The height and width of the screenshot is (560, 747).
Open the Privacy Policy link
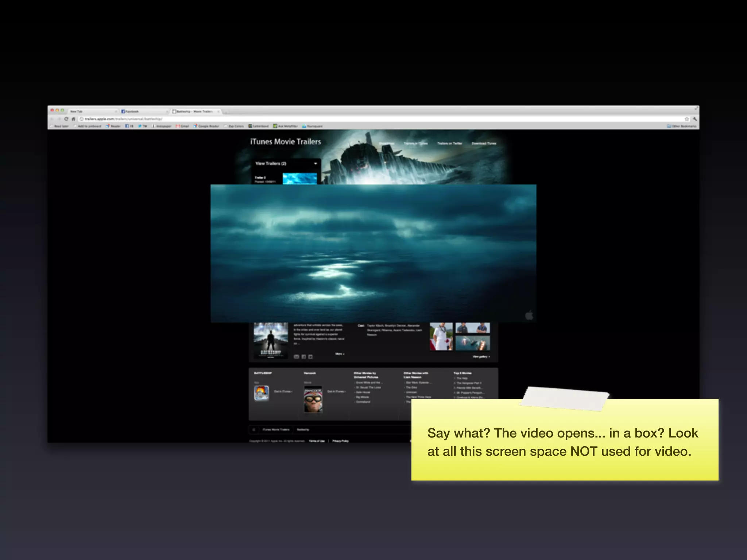340,441
